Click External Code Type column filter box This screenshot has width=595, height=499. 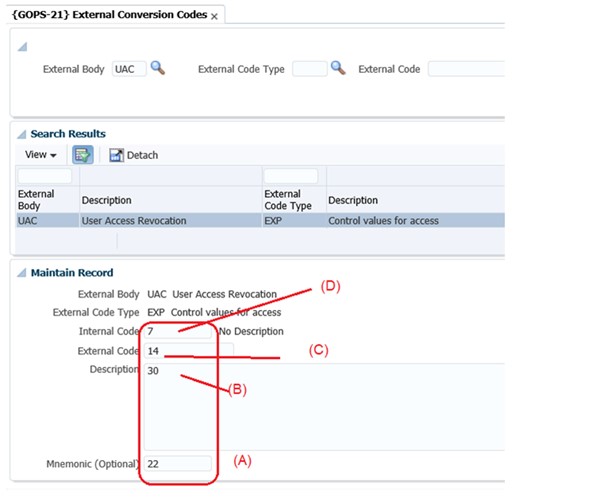point(291,176)
